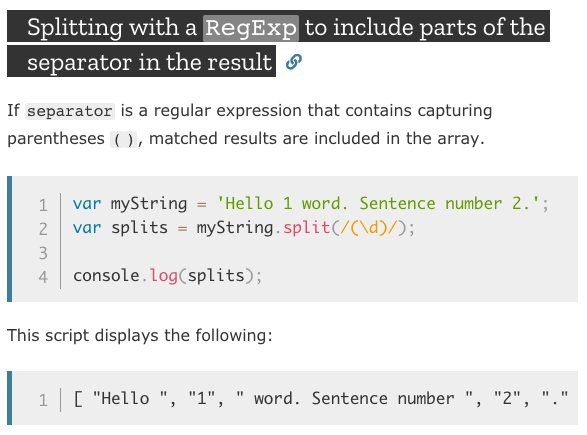Click line number 3 in the first code block
Viewport: 587px width, 435px height.
point(43,253)
